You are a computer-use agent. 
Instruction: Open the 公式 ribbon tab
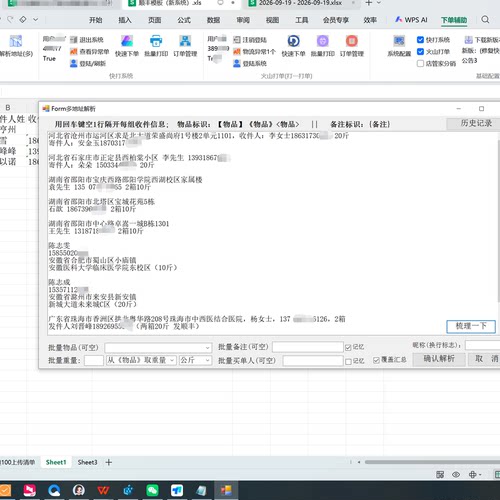point(184,20)
